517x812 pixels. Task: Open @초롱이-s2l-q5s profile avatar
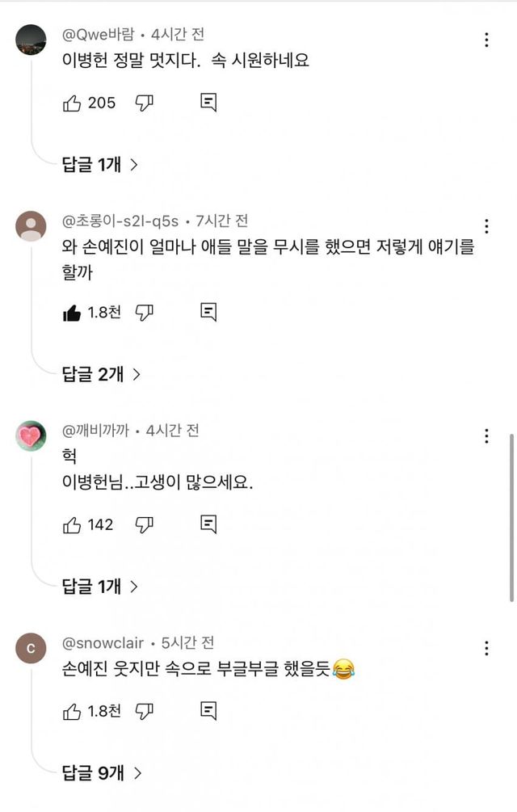(x=31, y=225)
